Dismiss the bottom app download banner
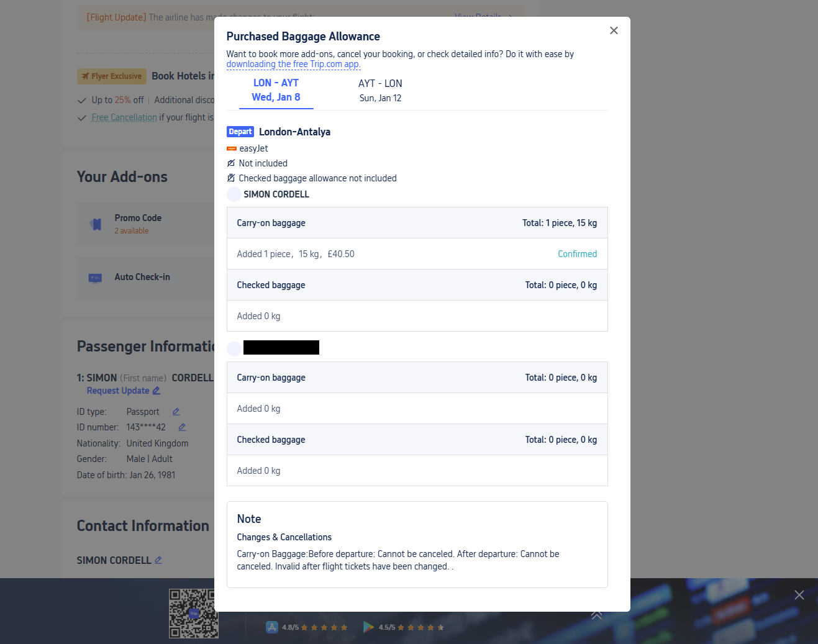This screenshot has width=818, height=644. pyautogui.click(x=799, y=595)
